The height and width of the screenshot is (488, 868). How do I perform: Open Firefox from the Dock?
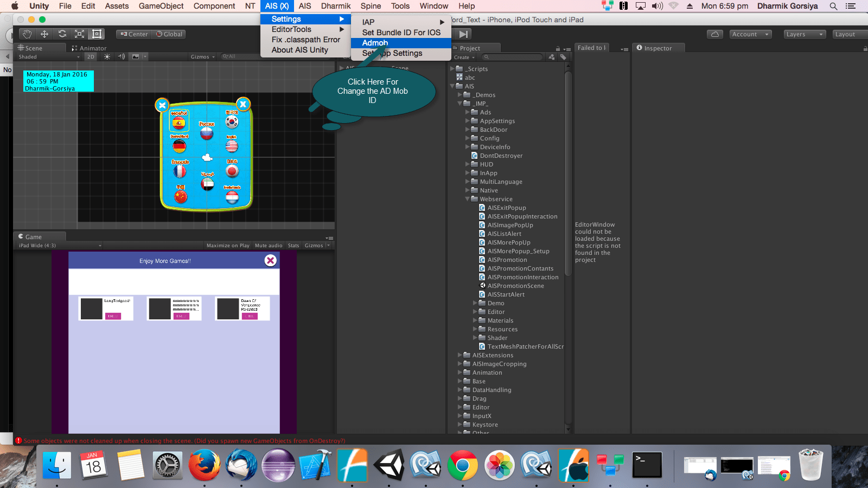point(205,465)
